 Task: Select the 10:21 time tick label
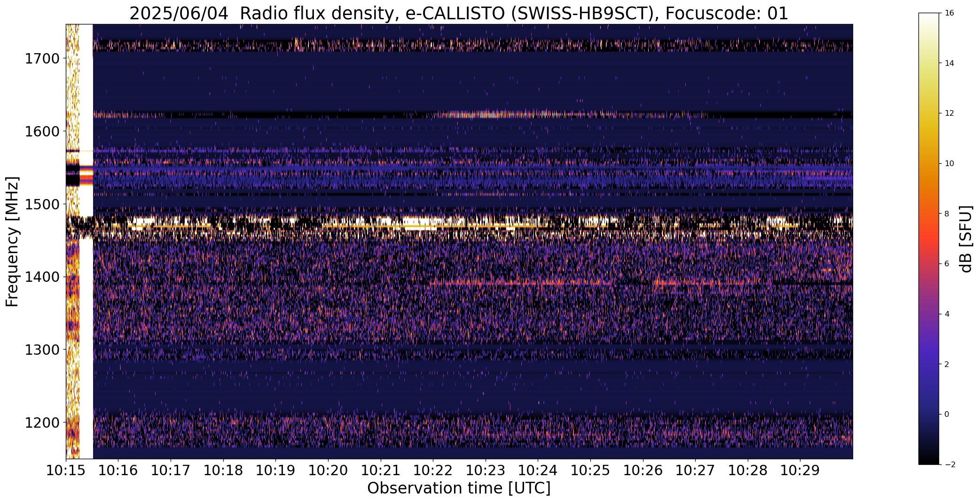coord(381,470)
